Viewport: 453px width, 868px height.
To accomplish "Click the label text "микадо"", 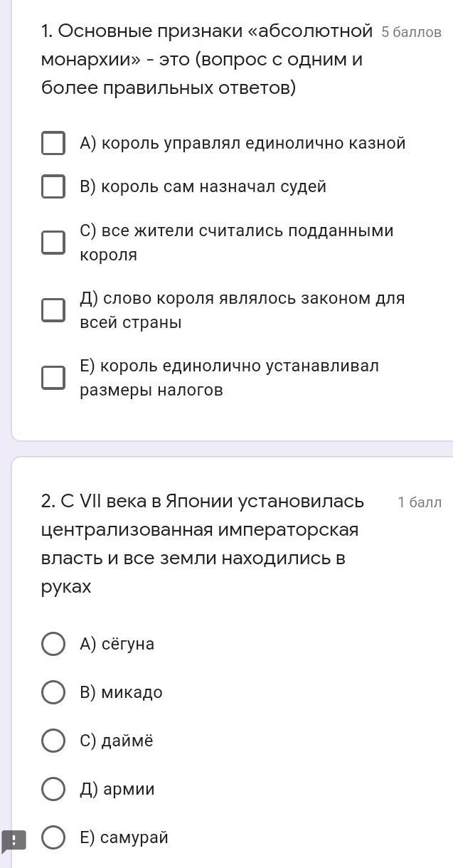I will (132, 692).
